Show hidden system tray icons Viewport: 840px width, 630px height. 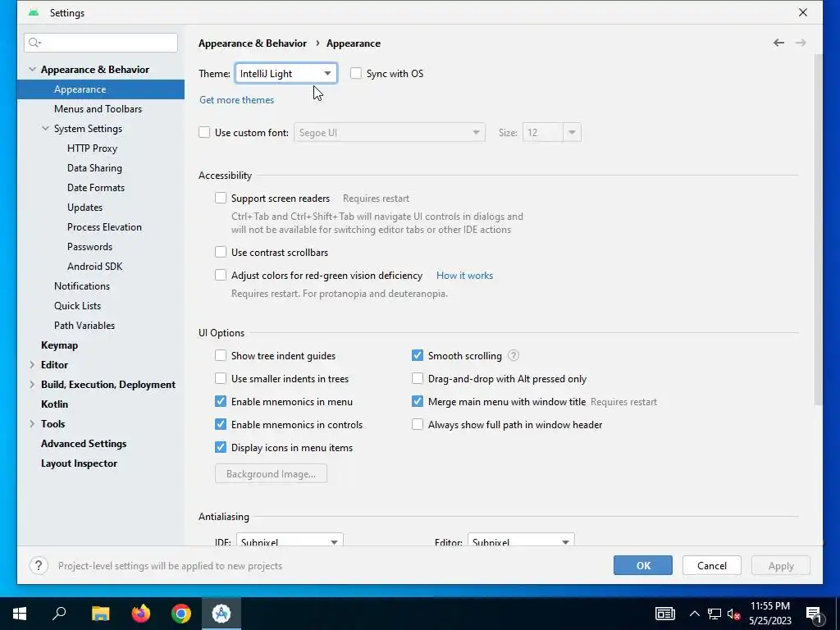pyautogui.click(x=694, y=614)
